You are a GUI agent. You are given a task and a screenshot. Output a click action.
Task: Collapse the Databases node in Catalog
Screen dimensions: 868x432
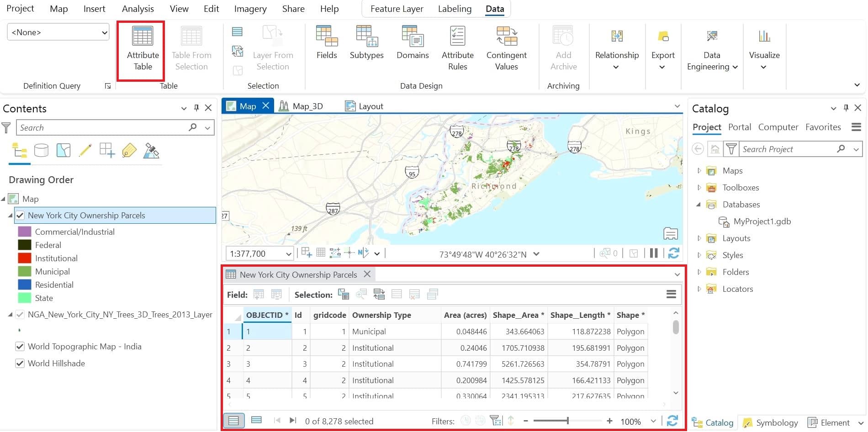[x=699, y=204]
